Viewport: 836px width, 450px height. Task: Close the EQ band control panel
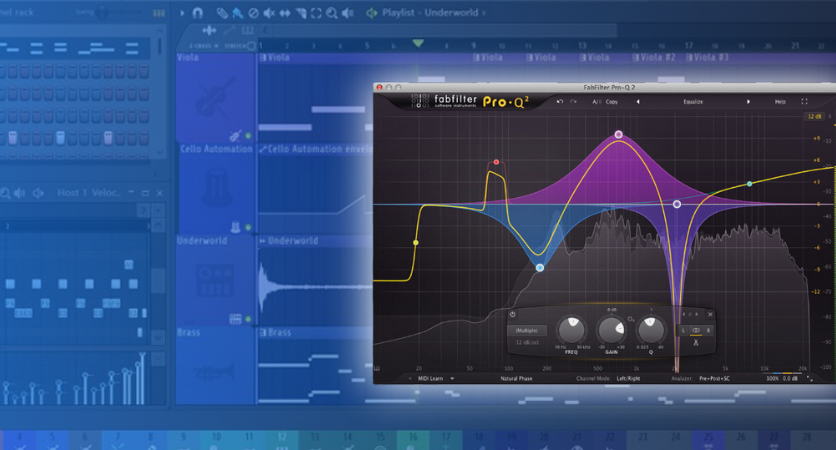(x=711, y=314)
